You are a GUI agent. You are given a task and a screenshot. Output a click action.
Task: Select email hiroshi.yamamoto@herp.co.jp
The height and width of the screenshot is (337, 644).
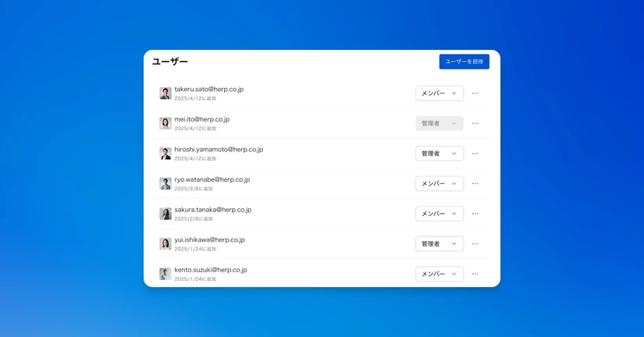(x=219, y=150)
